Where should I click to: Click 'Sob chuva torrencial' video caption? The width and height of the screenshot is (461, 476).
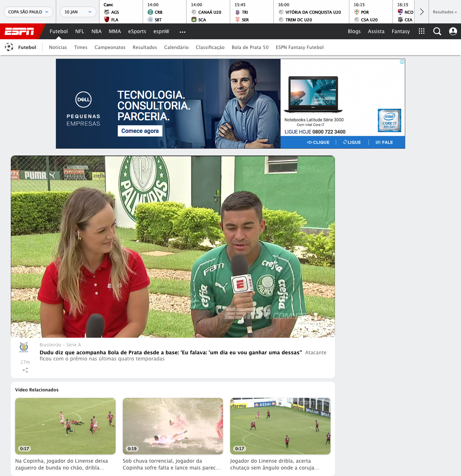point(172,464)
